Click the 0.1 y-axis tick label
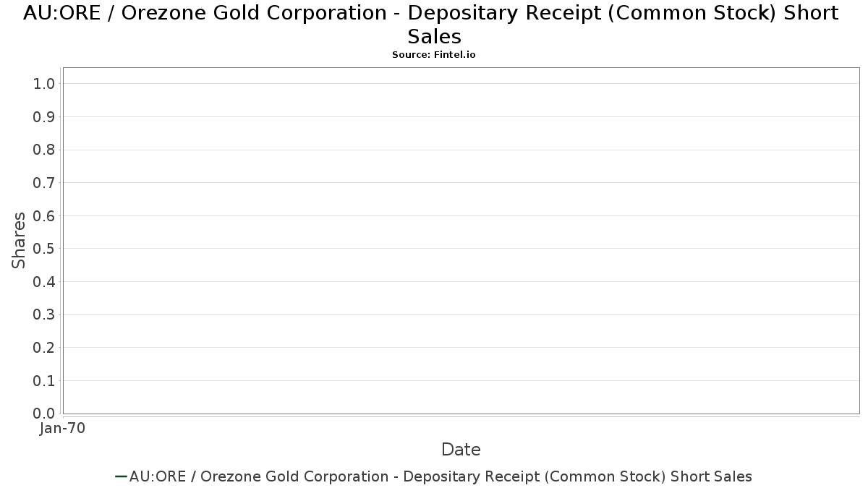 coord(44,380)
